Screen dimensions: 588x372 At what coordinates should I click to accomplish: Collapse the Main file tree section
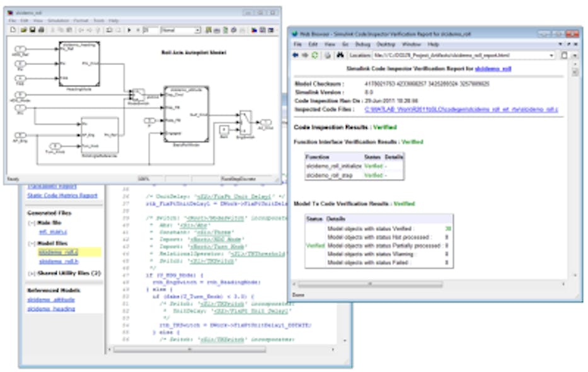point(31,223)
